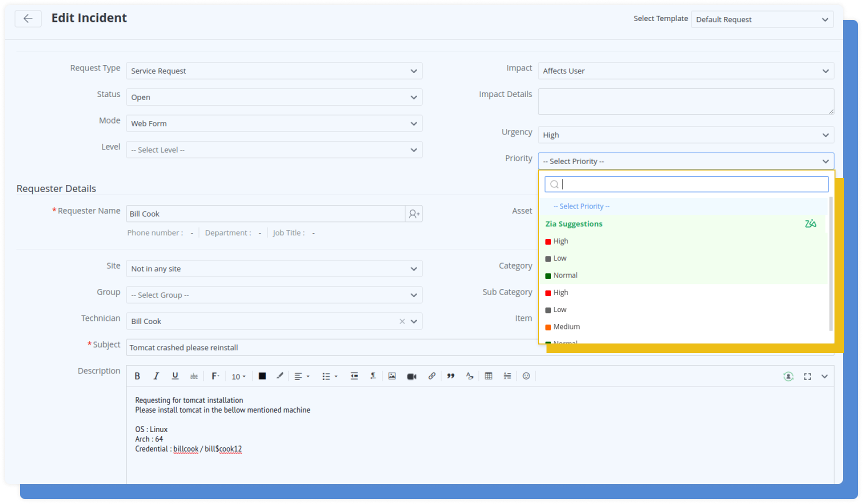Open the Select Group dropdown

click(274, 295)
